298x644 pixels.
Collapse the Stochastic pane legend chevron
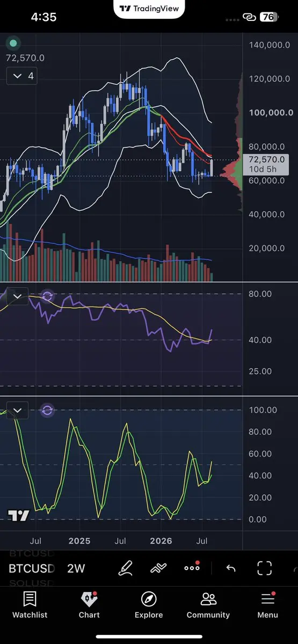pyautogui.click(x=17, y=411)
